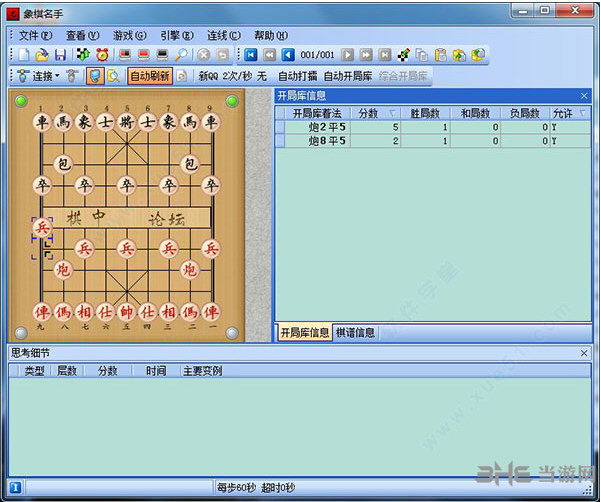Sort by 分数 column header
Viewport: 601px width, 502px height.
(x=376, y=113)
